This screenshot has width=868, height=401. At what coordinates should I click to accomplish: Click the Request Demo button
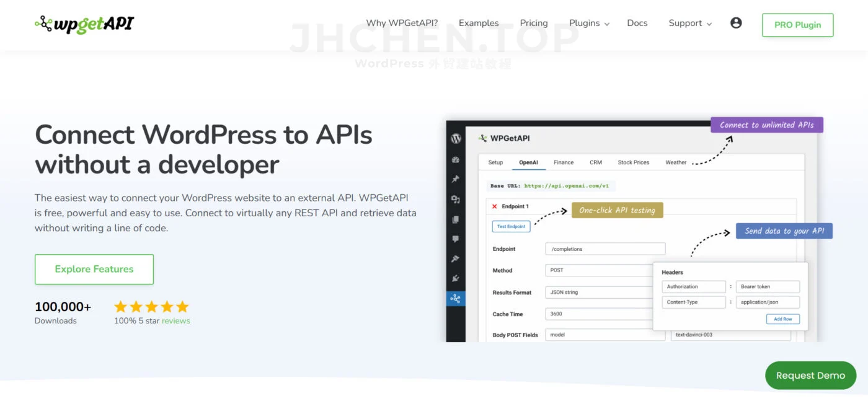810,376
